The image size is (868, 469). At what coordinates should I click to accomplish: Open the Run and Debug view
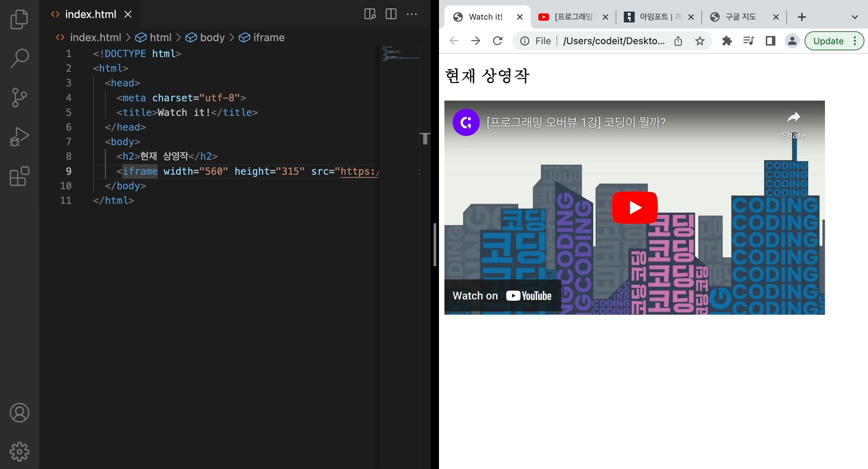click(x=19, y=136)
